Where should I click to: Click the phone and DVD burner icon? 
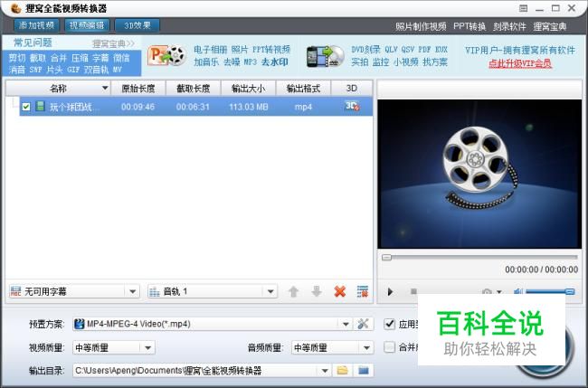[325, 56]
